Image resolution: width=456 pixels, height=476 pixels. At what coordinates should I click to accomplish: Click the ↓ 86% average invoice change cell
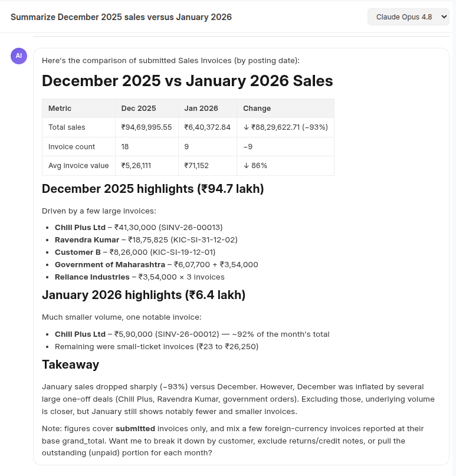coord(286,166)
